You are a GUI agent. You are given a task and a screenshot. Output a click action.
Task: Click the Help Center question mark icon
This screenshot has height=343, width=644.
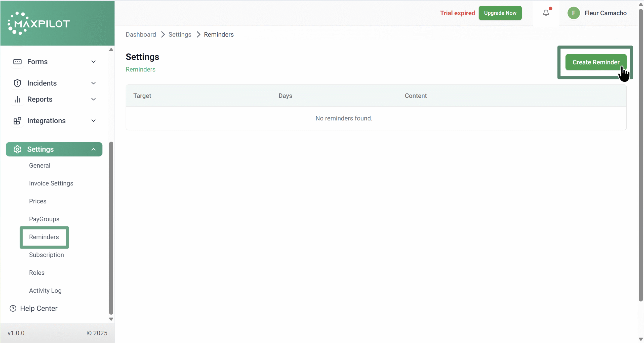(x=13, y=308)
